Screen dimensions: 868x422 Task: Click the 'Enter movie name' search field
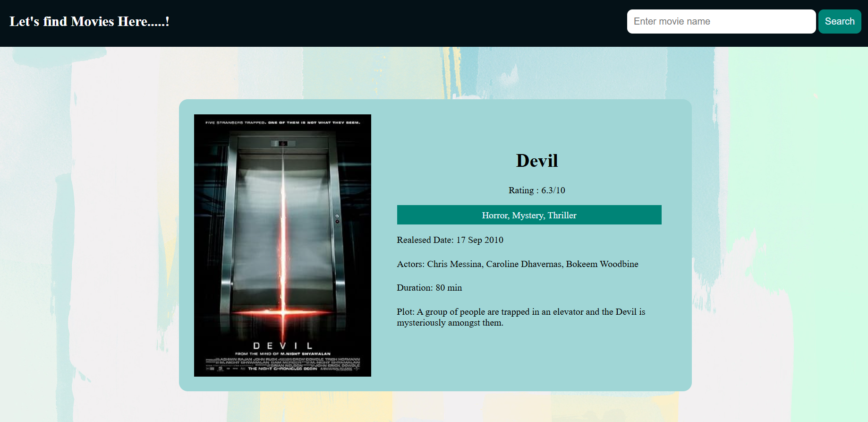[721, 21]
